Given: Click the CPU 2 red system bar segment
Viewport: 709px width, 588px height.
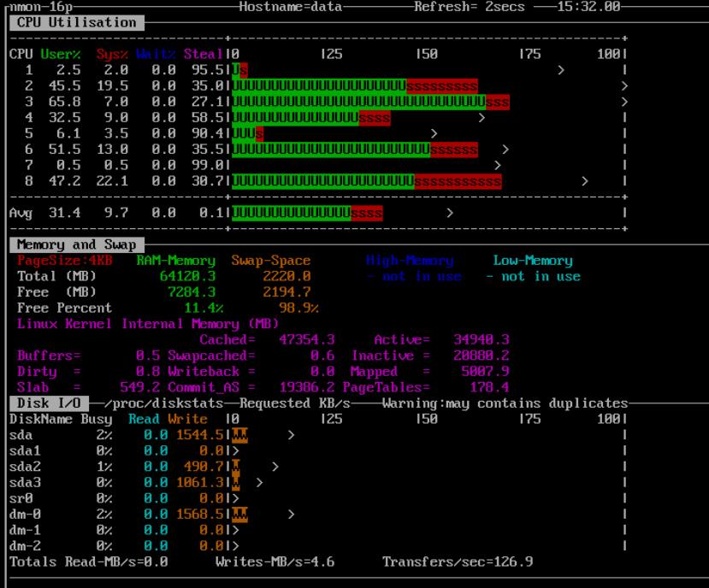Looking at the screenshot, I should coord(442,85).
